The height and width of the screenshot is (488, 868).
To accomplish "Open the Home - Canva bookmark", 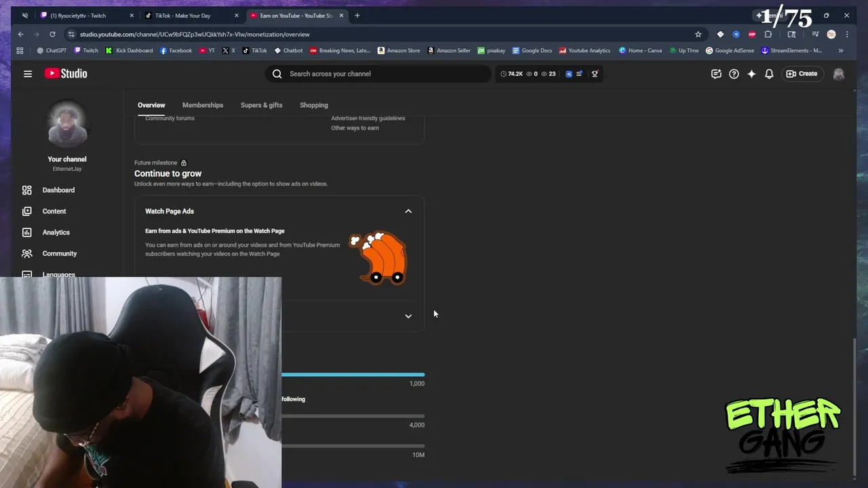I will pos(640,51).
